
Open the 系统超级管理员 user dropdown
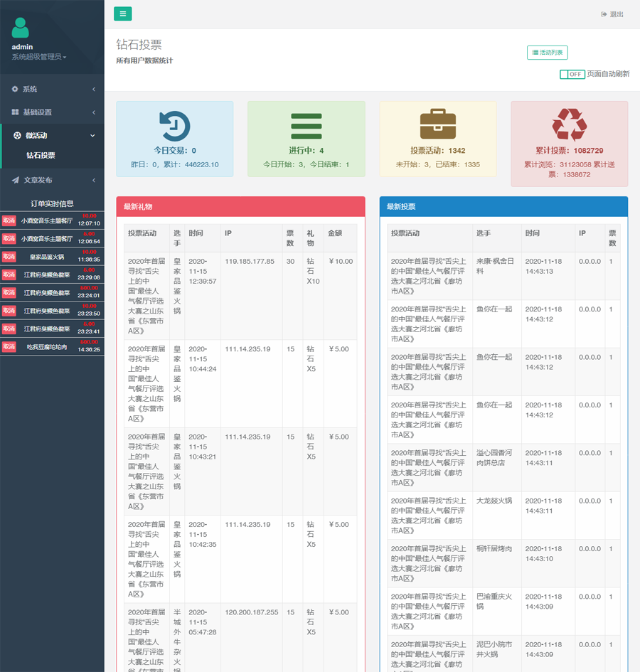click(x=39, y=57)
